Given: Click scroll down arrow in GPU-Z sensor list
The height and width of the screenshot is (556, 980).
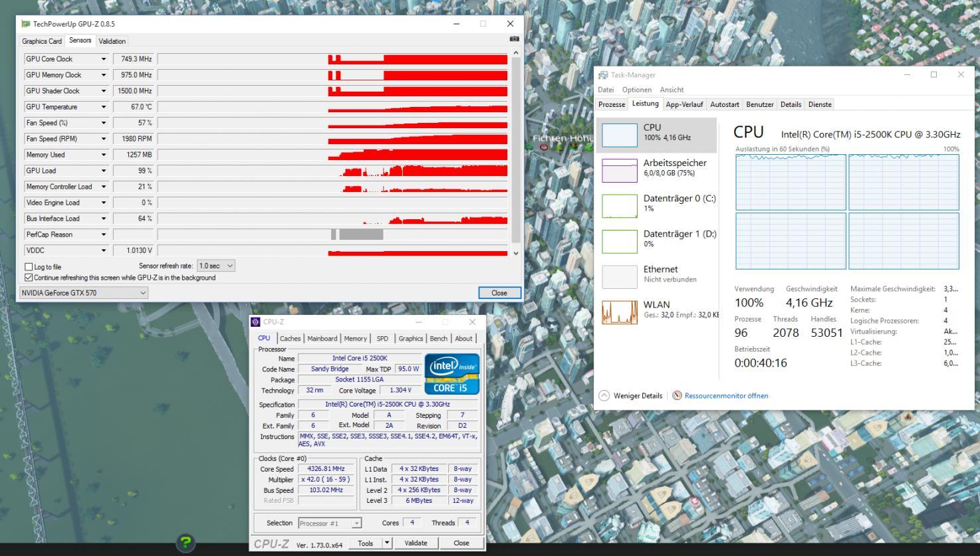Looking at the screenshot, I should pyautogui.click(x=517, y=253).
